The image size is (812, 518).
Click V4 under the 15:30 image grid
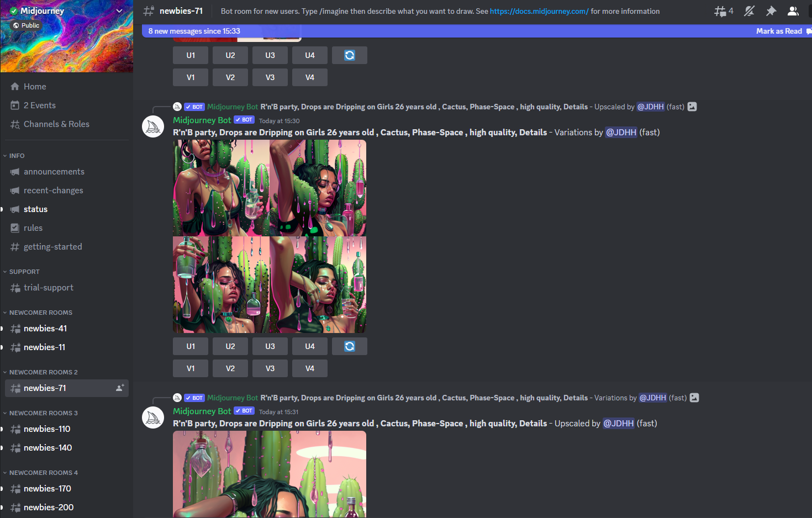click(310, 368)
